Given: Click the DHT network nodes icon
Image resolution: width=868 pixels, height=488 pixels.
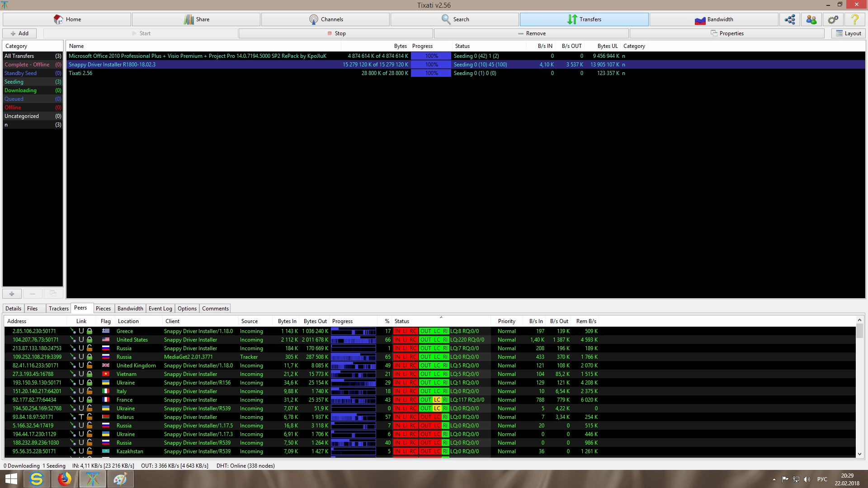Looking at the screenshot, I should click(790, 19).
